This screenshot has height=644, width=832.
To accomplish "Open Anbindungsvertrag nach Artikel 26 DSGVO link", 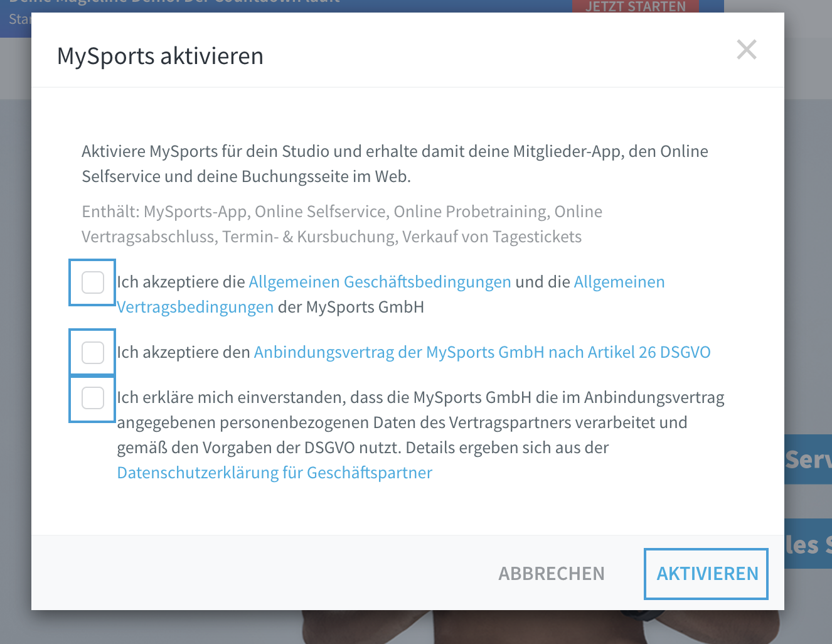I will 482,352.
